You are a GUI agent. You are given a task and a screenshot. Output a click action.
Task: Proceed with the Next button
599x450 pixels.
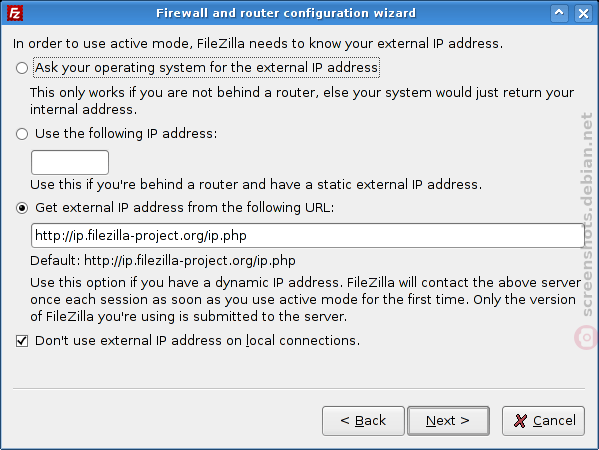pyautogui.click(x=448, y=421)
